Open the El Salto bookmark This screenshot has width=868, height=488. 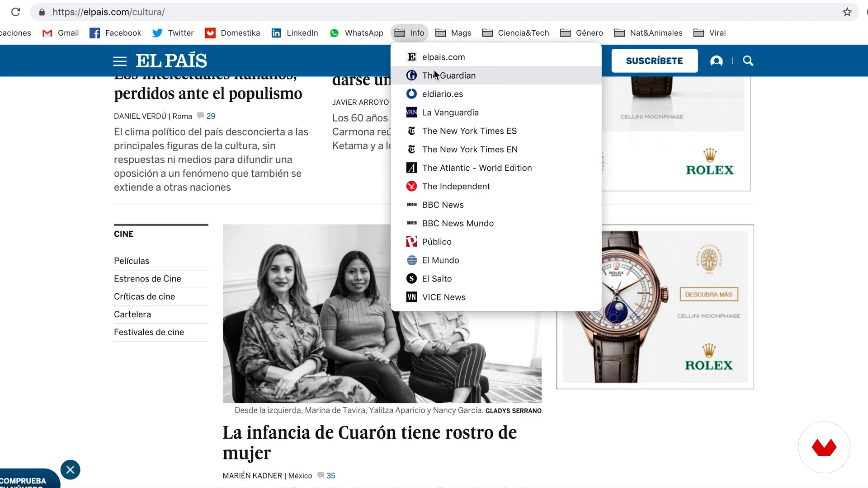tap(496, 279)
